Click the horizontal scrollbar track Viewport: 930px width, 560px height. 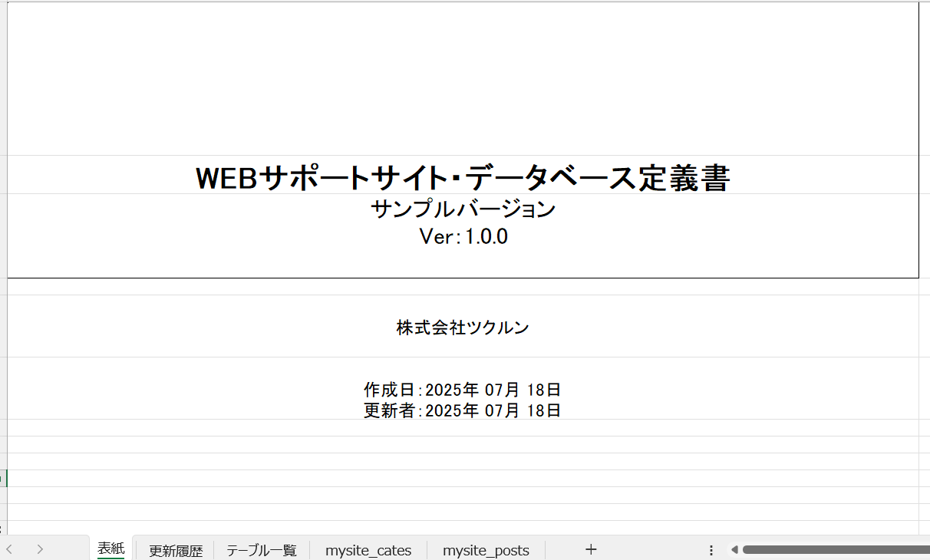coord(836,549)
